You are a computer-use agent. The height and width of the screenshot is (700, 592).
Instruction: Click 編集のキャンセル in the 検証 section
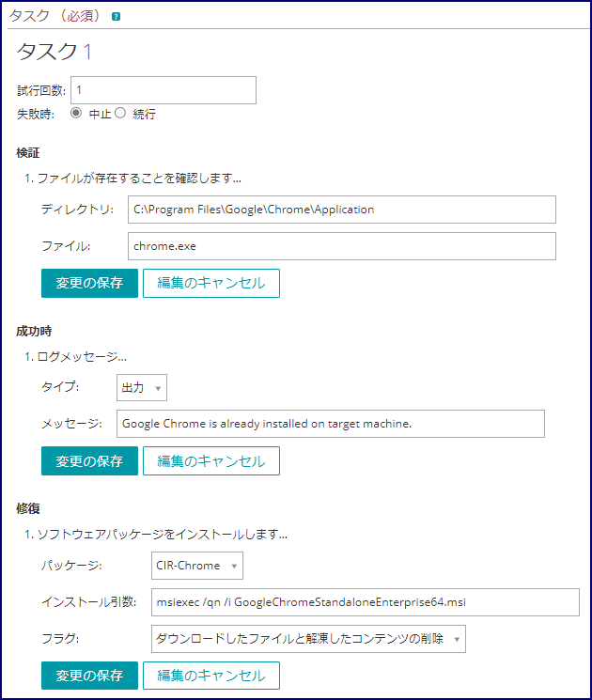(211, 283)
